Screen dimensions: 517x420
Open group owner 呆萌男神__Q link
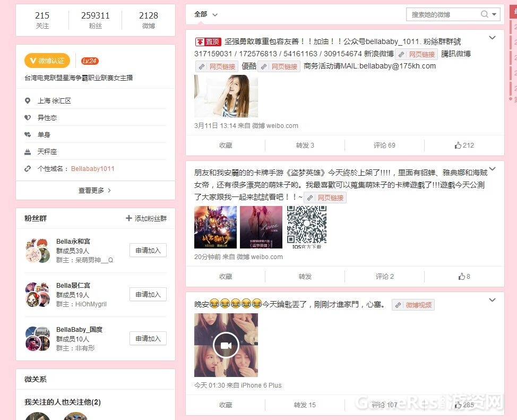pos(94,260)
